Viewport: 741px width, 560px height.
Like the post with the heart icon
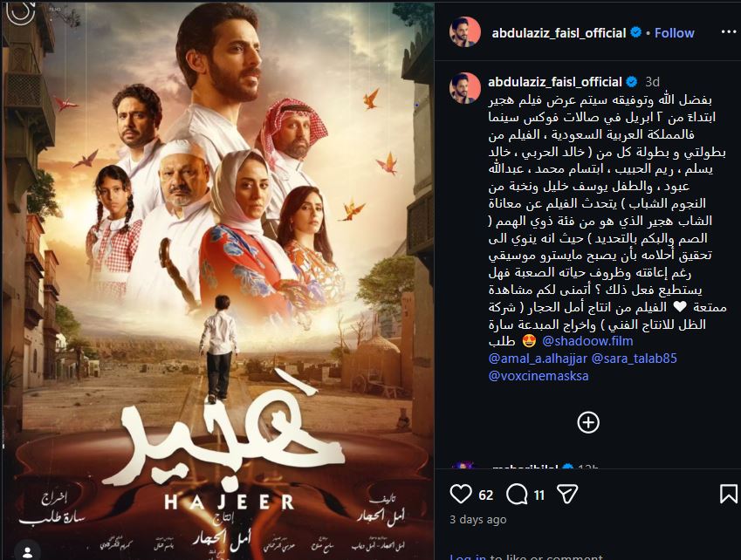click(x=460, y=494)
